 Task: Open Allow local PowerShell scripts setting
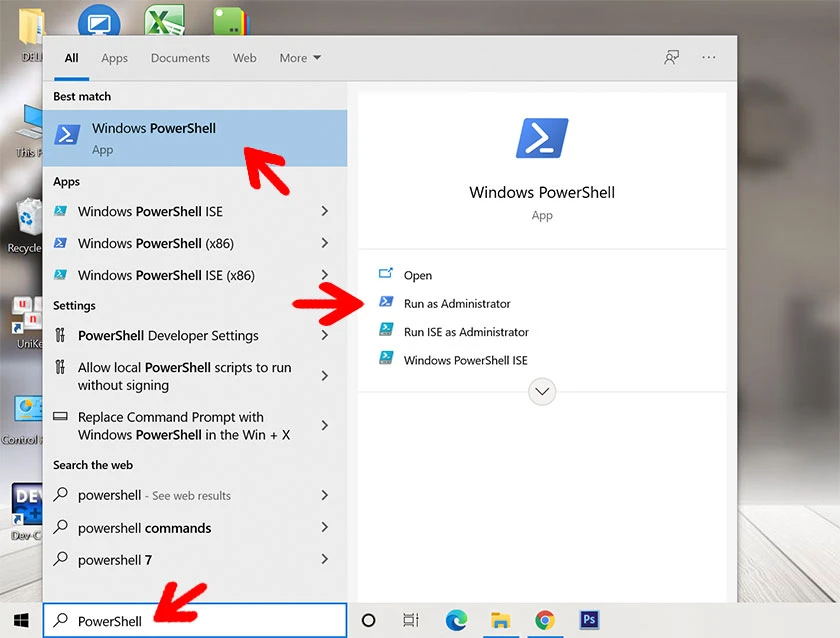tap(195, 376)
